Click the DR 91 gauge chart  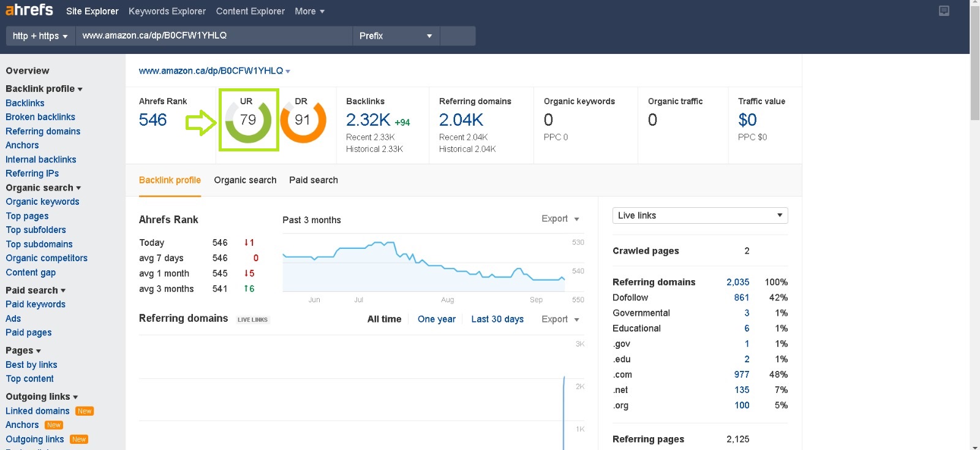tap(303, 121)
